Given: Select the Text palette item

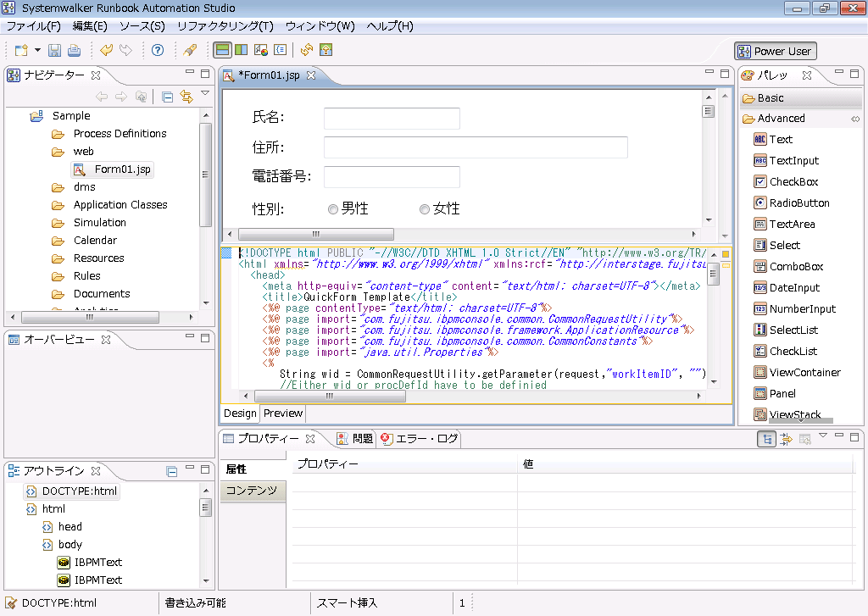Looking at the screenshot, I should coord(773,140).
